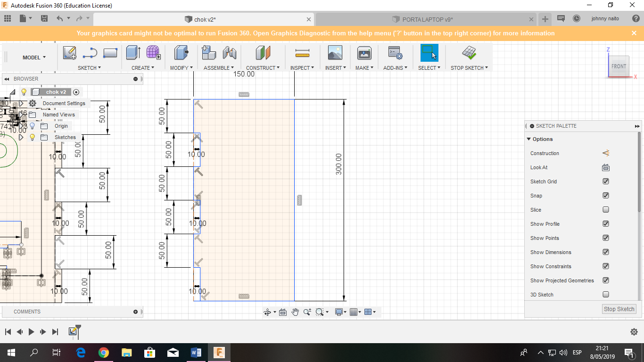
Task: Open the Make 3D print icon
Action: pos(364,52)
